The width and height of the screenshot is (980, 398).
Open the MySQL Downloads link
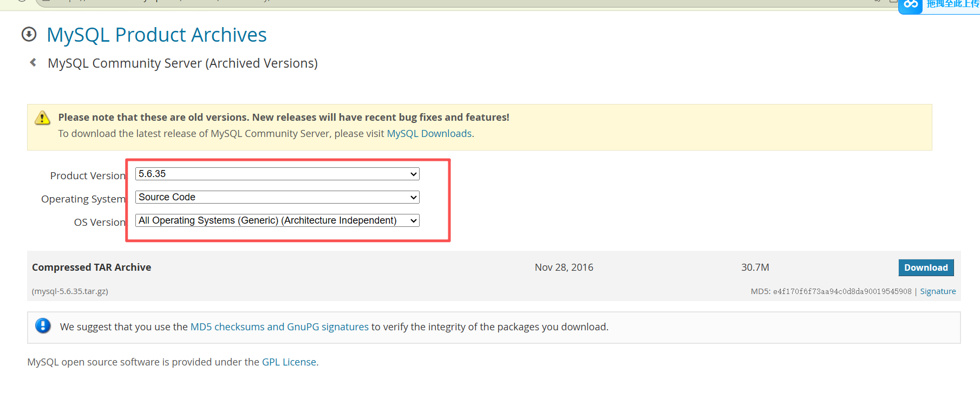[429, 134]
